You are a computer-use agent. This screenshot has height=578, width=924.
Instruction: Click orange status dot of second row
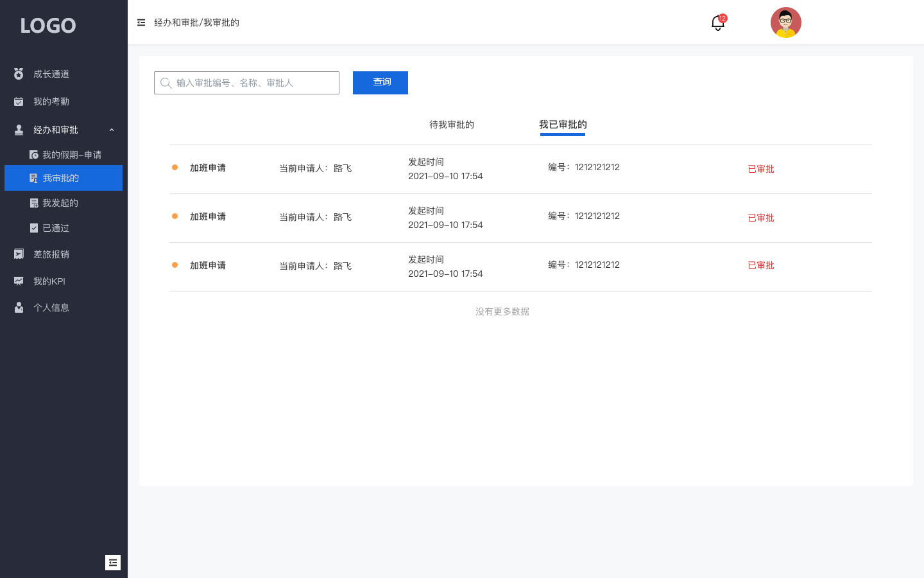coord(175,216)
